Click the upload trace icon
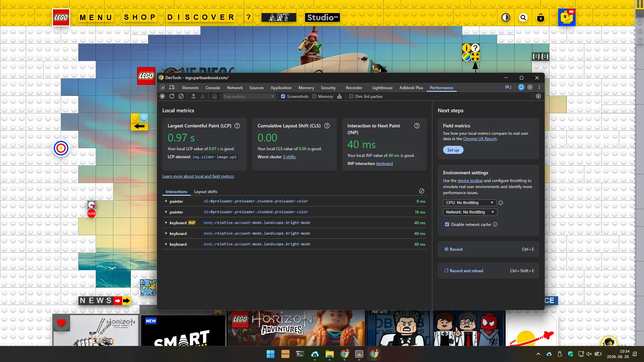The height and width of the screenshot is (362, 644). click(194, 97)
